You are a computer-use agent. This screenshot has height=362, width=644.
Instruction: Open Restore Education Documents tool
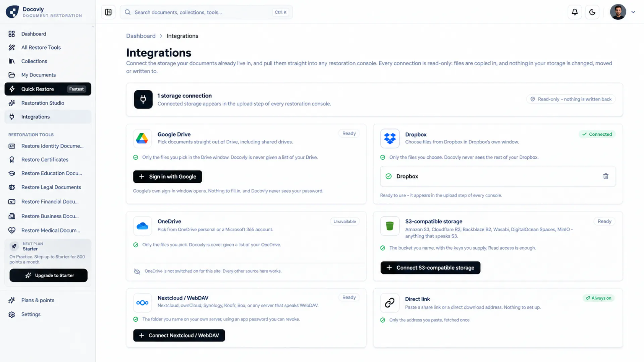click(x=48, y=174)
